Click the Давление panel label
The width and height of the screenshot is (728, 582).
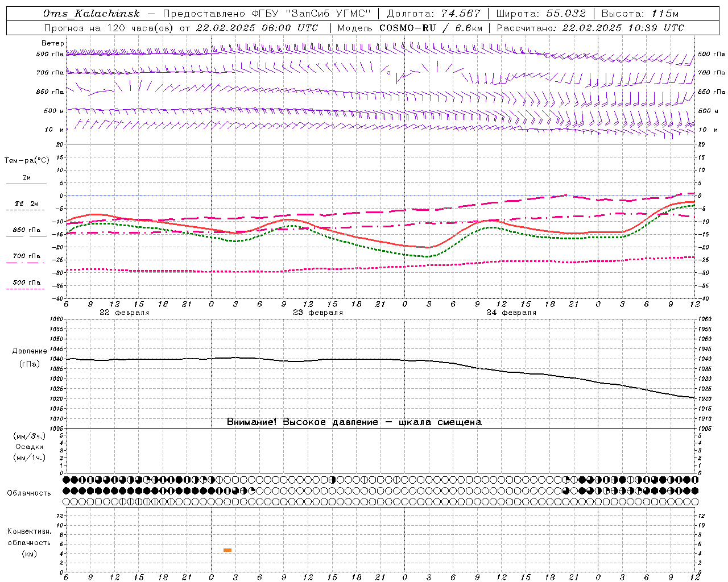(29, 351)
